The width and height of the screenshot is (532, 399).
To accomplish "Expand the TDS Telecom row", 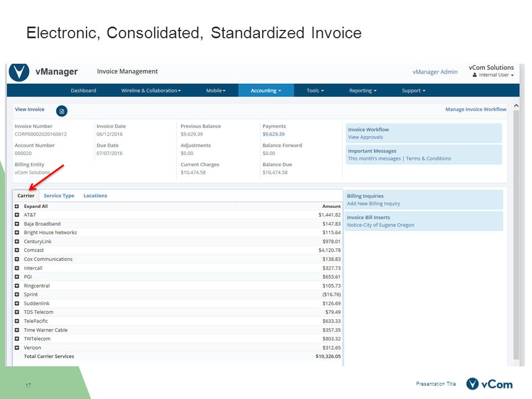I will pyautogui.click(x=17, y=312).
